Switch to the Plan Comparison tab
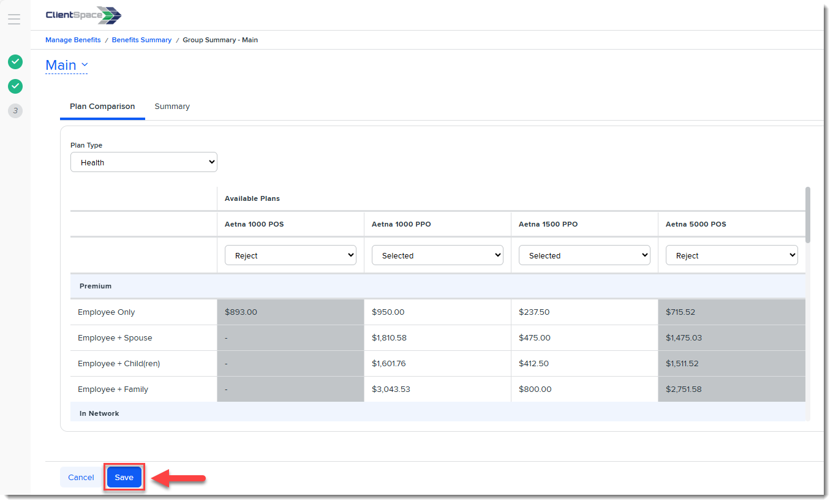Screen dimensions: 833x504 point(102,107)
